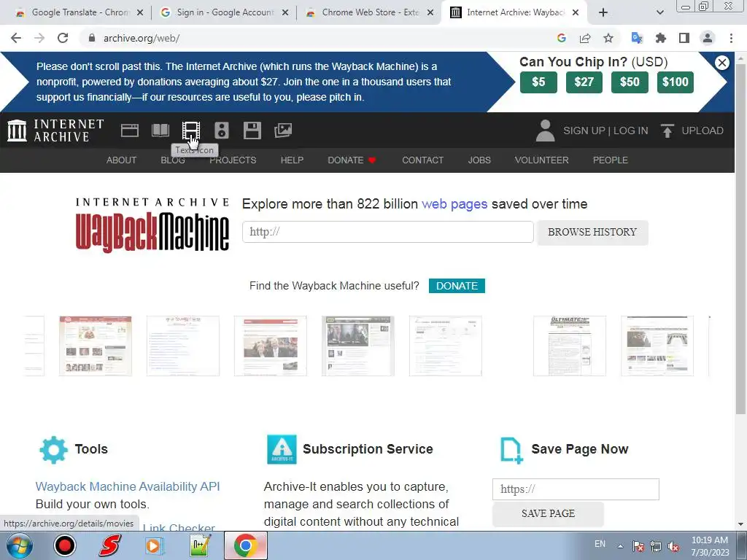Screen dimensions: 747x560
Task: Click the user avatar icon
Action: (545, 131)
